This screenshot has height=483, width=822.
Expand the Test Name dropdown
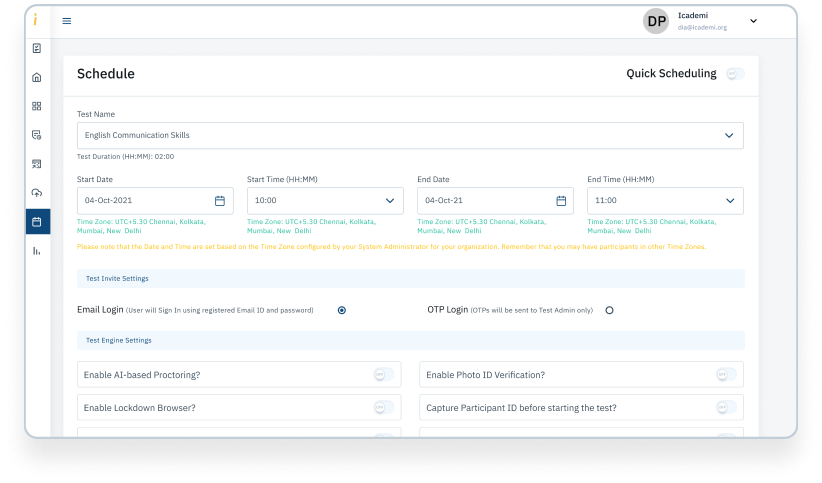pyautogui.click(x=729, y=135)
